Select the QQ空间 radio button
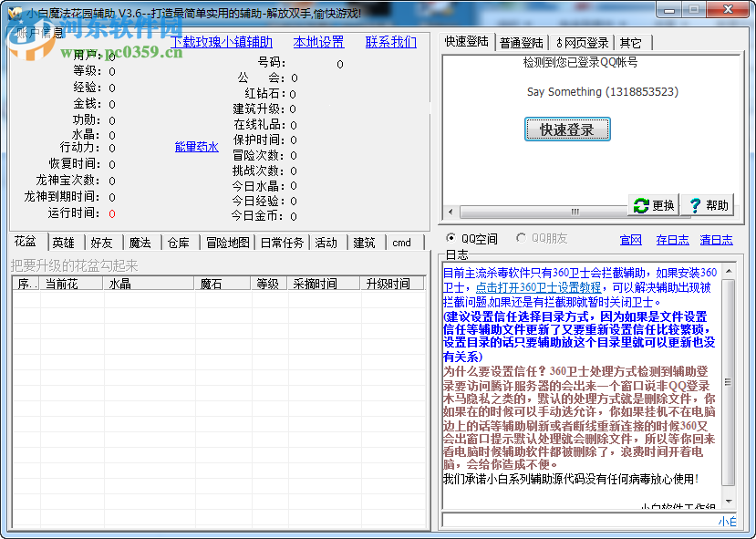The height and width of the screenshot is (539, 756). (x=450, y=239)
